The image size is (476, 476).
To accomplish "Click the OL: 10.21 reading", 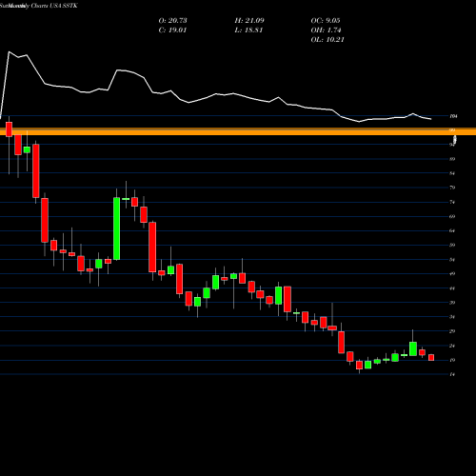I will 327,40.
